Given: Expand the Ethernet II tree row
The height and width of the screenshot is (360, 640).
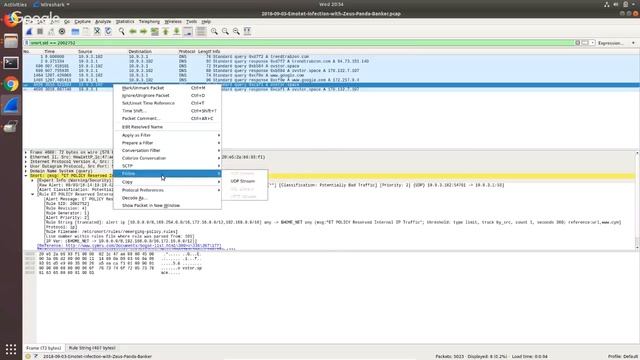Looking at the screenshot, I should tap(26, 157).
